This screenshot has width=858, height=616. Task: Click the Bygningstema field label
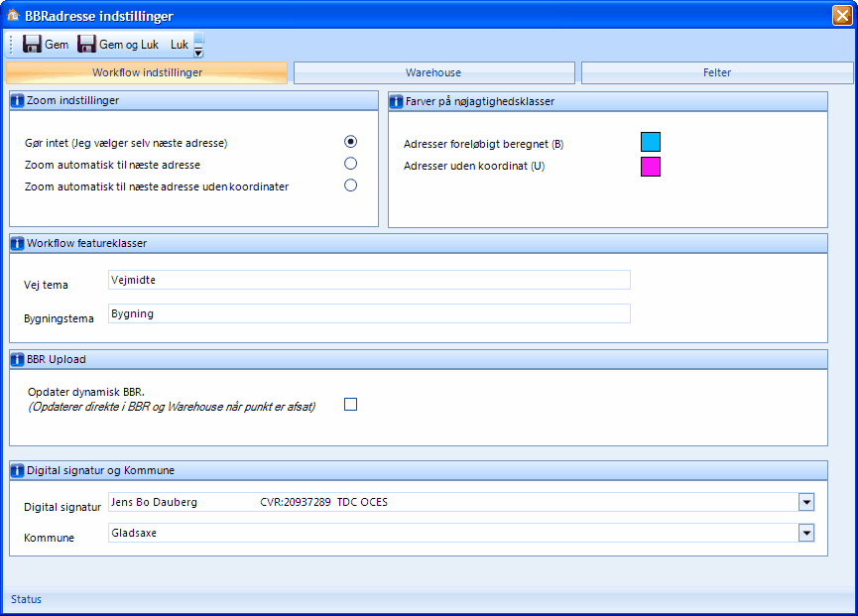click(59, 319)
